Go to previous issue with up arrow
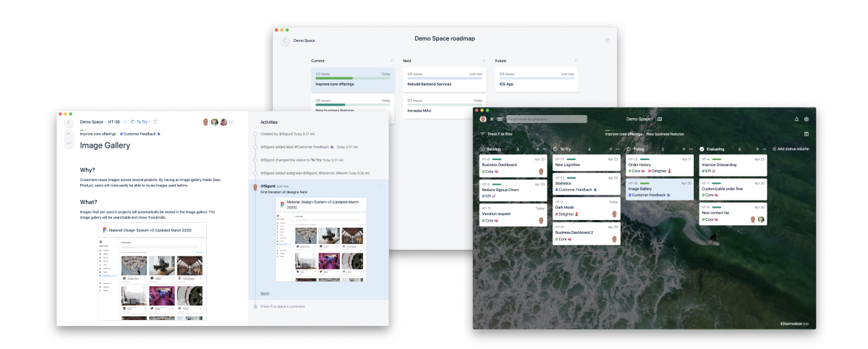This screenshot has height=349, width=868. pyautogui.click(x=69, y=134)
